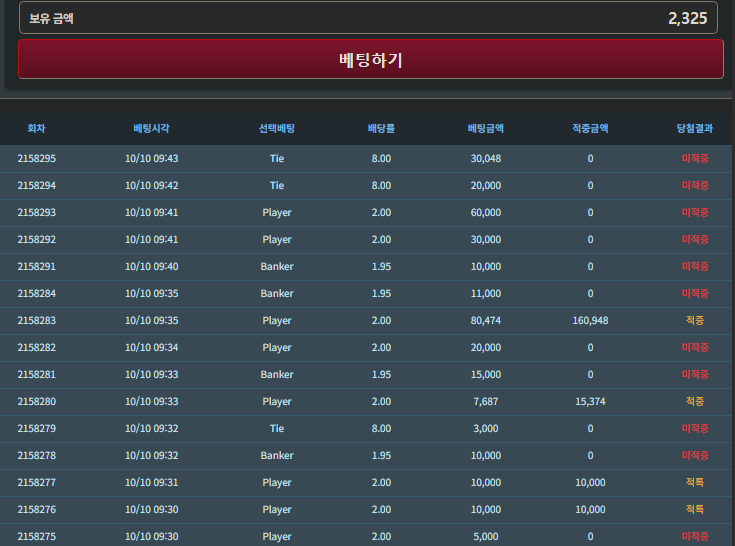Click 적중 result in round 2158280
This screenshot has width=735, height=546.
pyautogui.click(x=695, y=401)
